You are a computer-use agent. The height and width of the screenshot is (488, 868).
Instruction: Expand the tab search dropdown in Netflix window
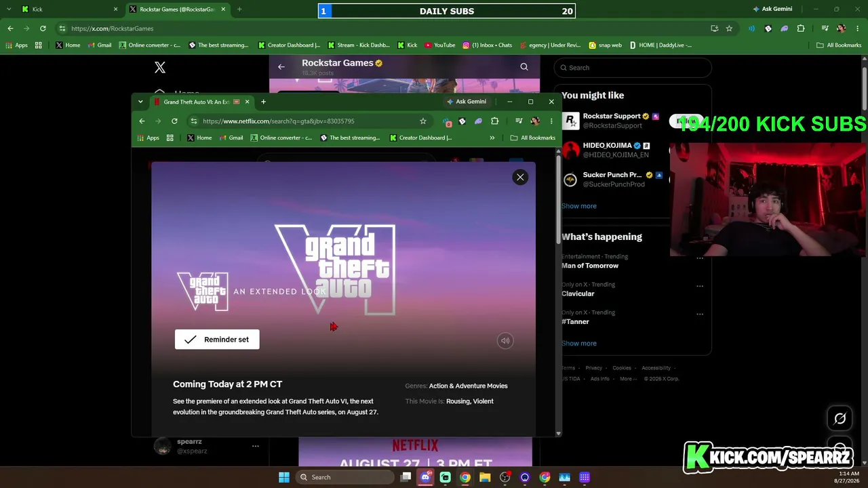pos(140,102)
